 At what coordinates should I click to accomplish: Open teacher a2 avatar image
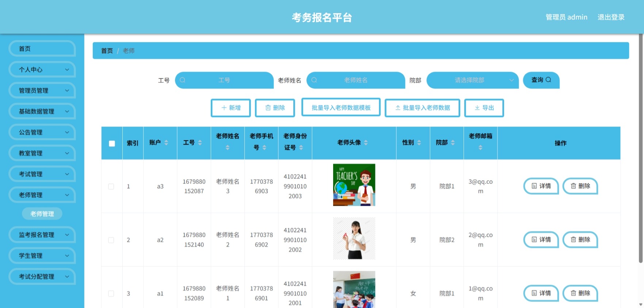(x=354, y=239)
